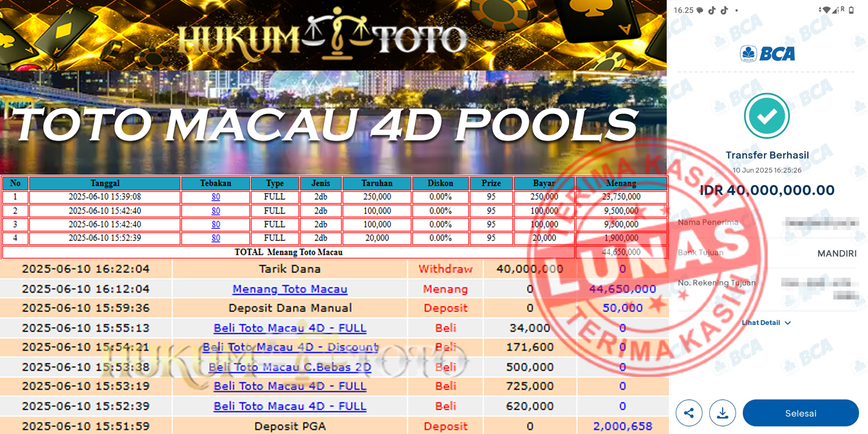
Task: Open Beli Toto Macau 4D - FULL at 15:55:13
Action: pos(290,328)
